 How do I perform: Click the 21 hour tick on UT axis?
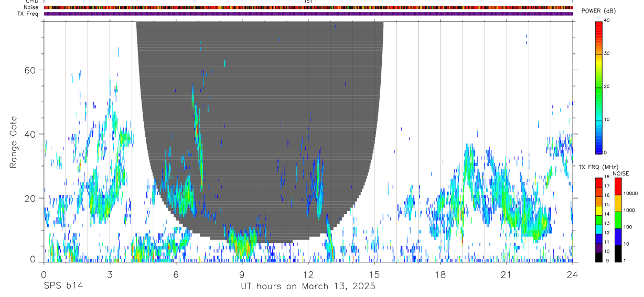coord(507,274)
